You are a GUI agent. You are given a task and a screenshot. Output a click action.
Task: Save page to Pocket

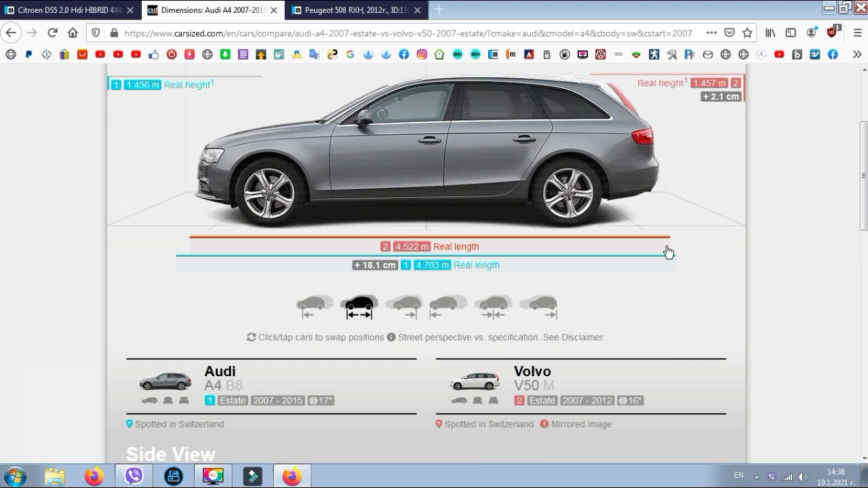pyautogui.click(x=729, y=33)
